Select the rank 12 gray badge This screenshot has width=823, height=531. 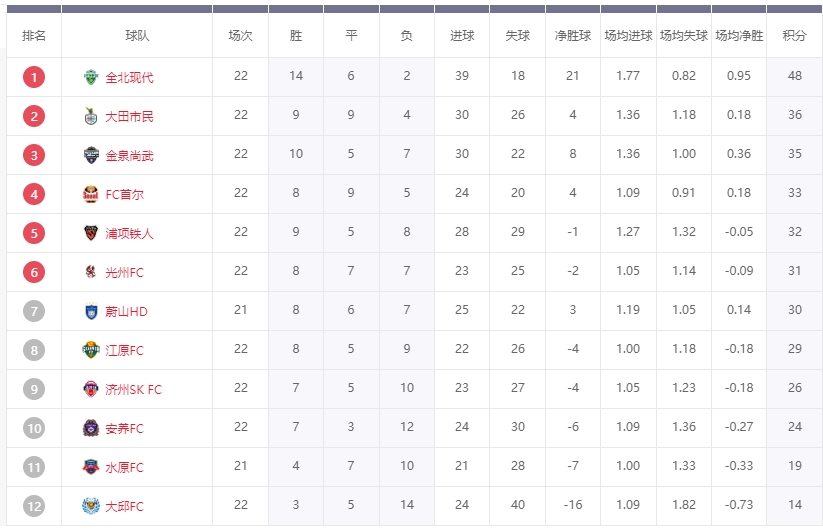pyautogui.click(x=34, y=506)
